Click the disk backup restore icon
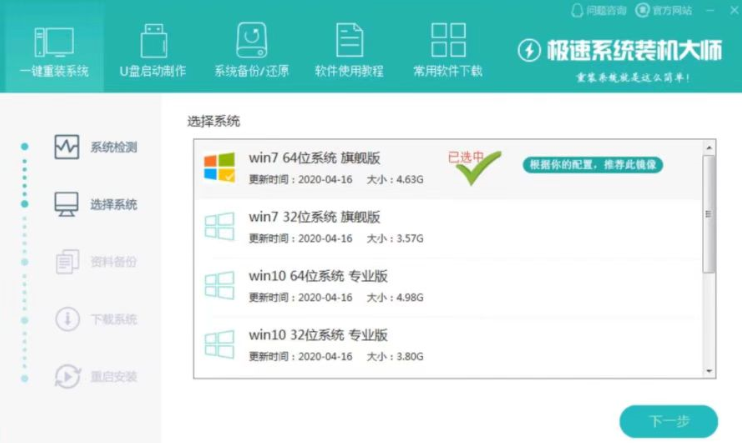 (x=252, y=41)
